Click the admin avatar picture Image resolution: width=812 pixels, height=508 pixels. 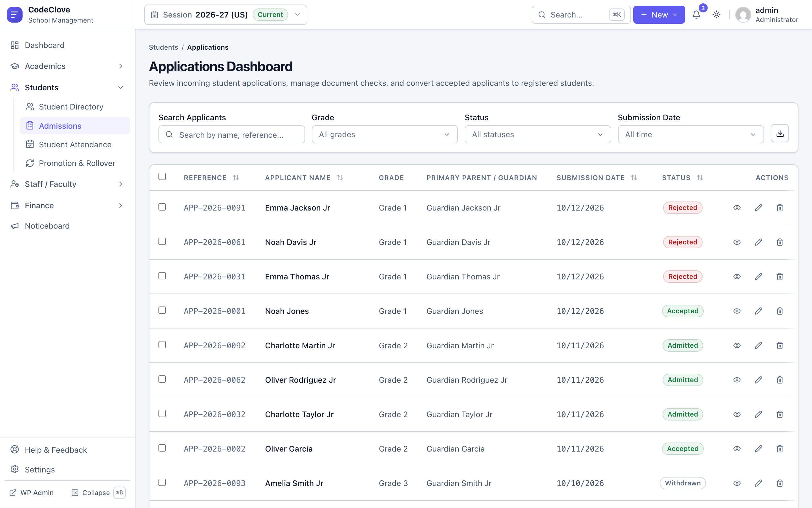pos(743,15)
